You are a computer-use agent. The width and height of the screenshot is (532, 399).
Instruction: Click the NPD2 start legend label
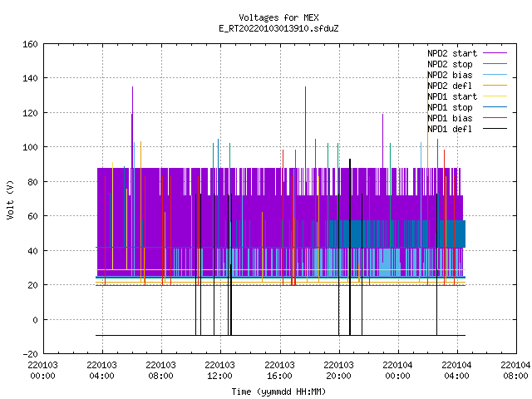pos(452,53)
